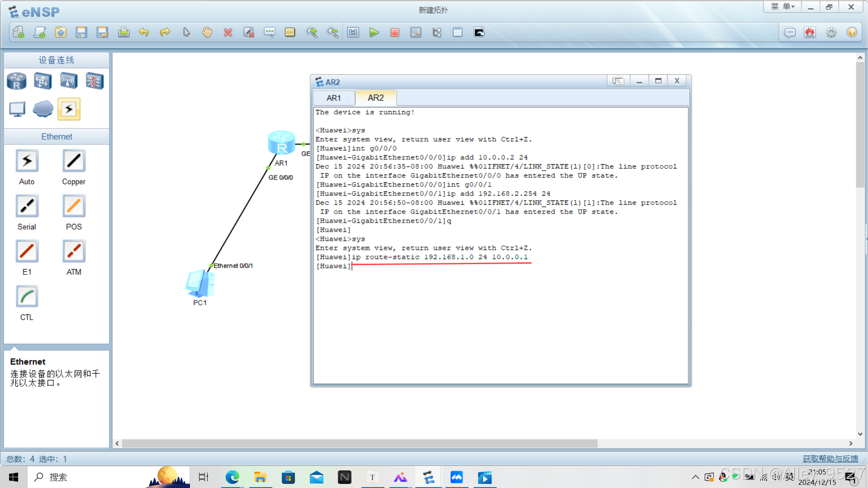This screenshot has width=868, height=488.
Task: Click the horizontal canvas scrollbar
Action: pos(360,444)
